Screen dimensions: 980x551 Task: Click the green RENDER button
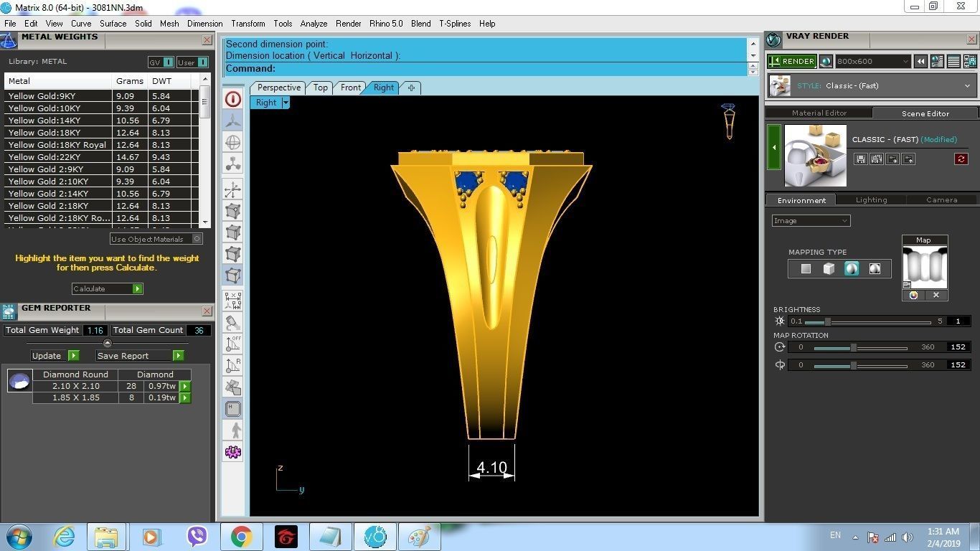pos(792,62)
